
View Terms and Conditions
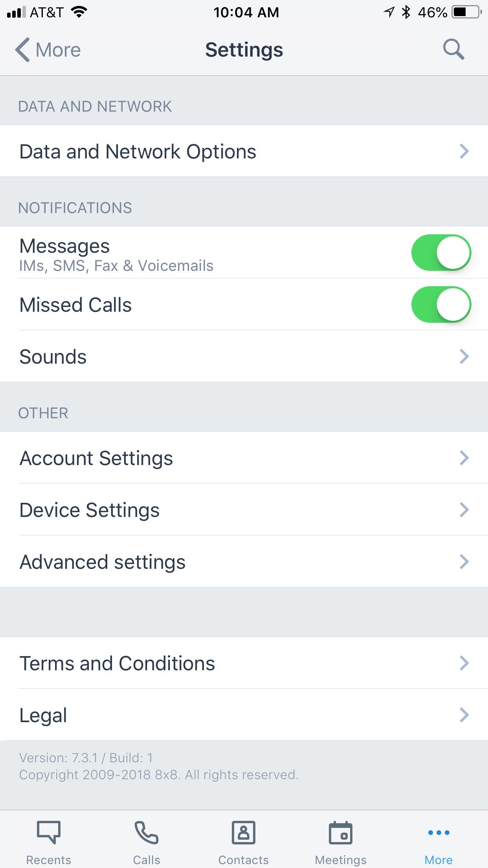244,663
